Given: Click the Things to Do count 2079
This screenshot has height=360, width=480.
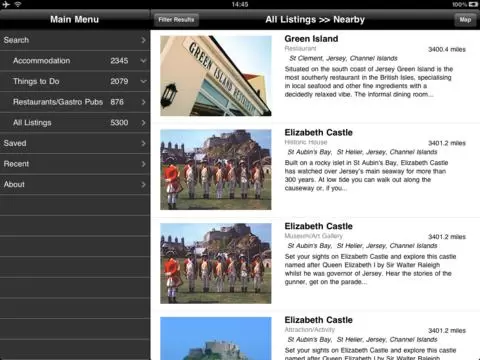Looking at the screenshot, I should click(119, 81).
